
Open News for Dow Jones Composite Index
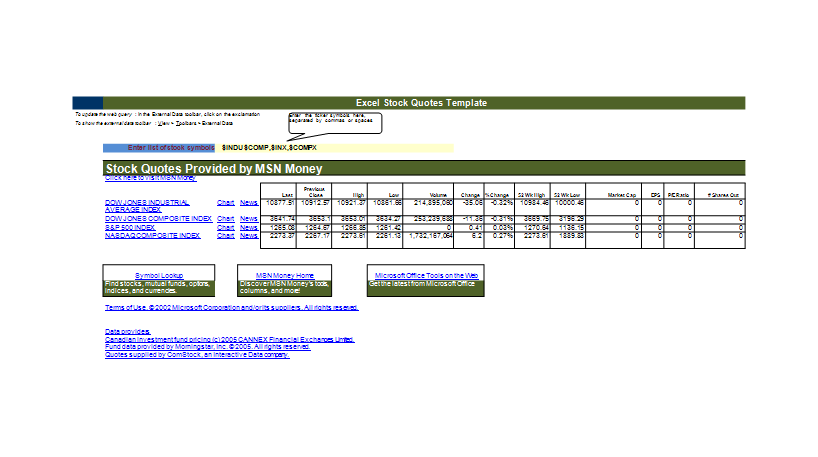click(x=249, y=219)
